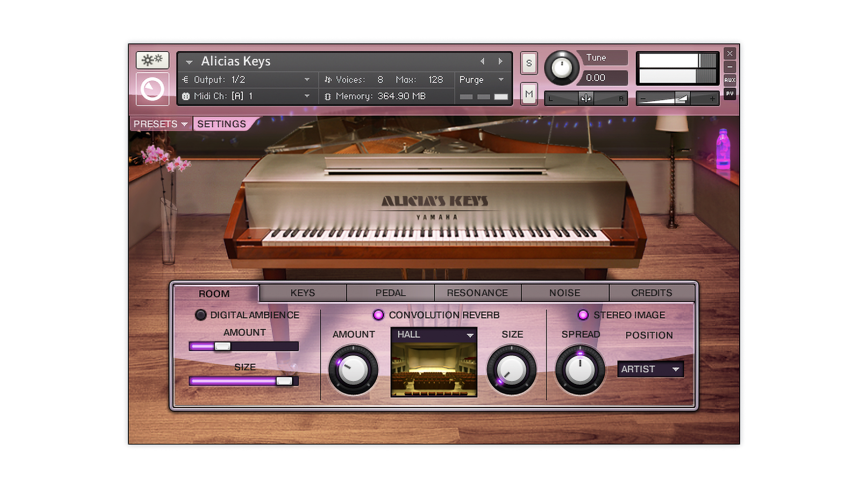
Task: Open the Presets menu
Action: click(160, 124)
